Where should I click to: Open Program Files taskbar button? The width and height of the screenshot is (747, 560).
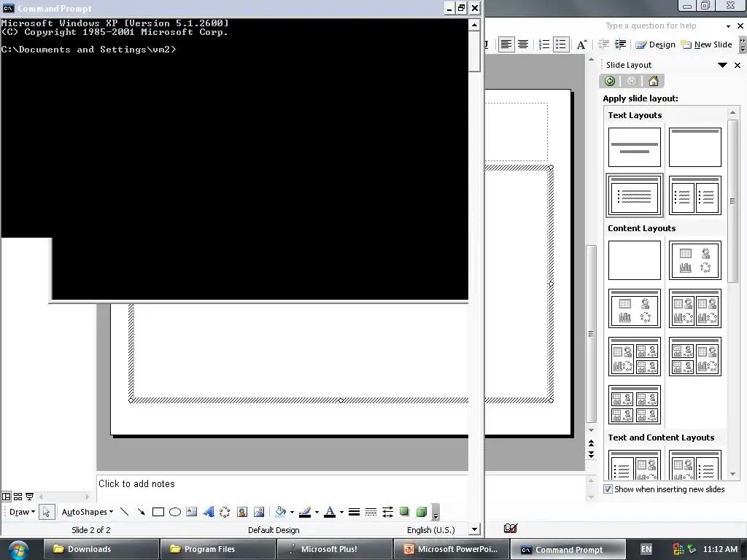(217, 549)
